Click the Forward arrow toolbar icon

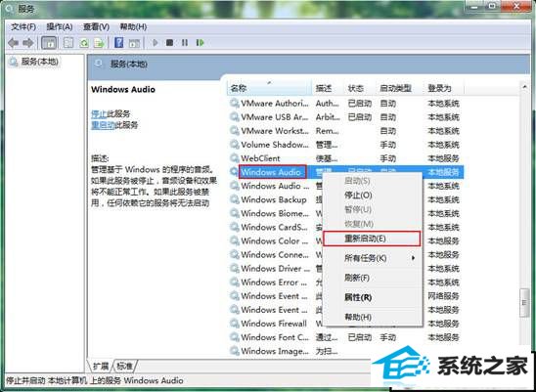tap(28, 43)
